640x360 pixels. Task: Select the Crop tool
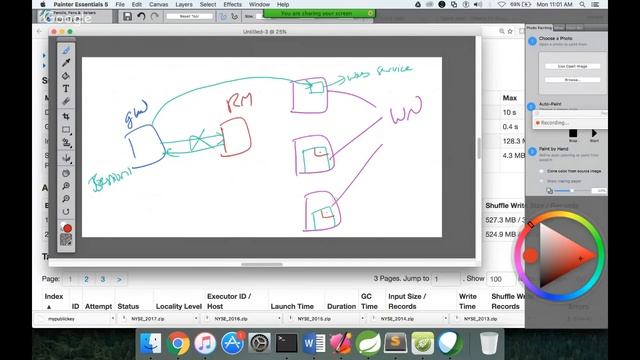click(x=66, y=117)
